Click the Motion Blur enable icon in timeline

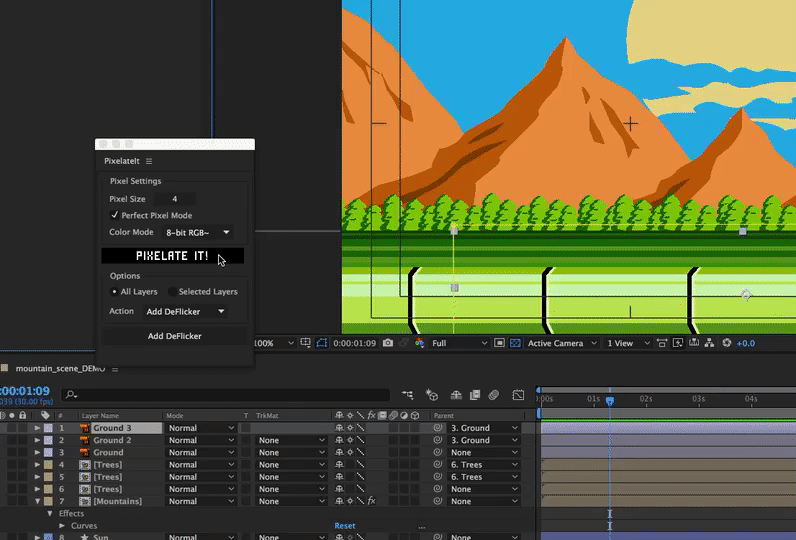point(494,395)
